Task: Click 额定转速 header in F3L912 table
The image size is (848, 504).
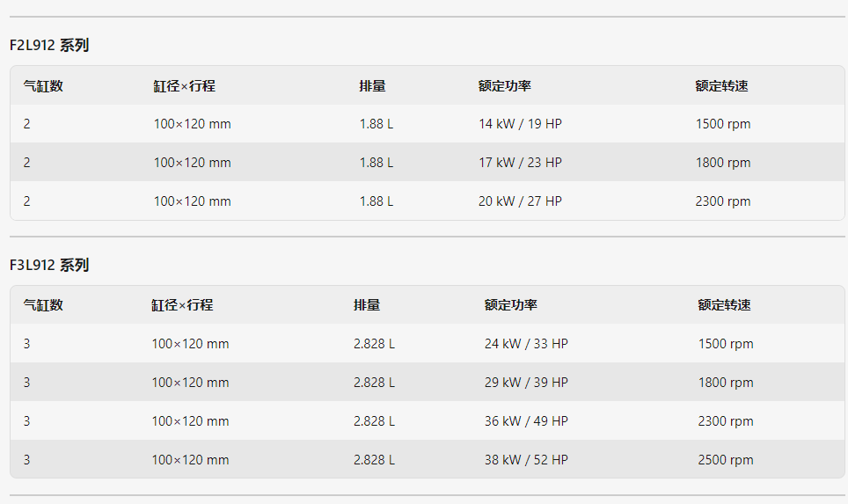Action: tap(725, 305)
